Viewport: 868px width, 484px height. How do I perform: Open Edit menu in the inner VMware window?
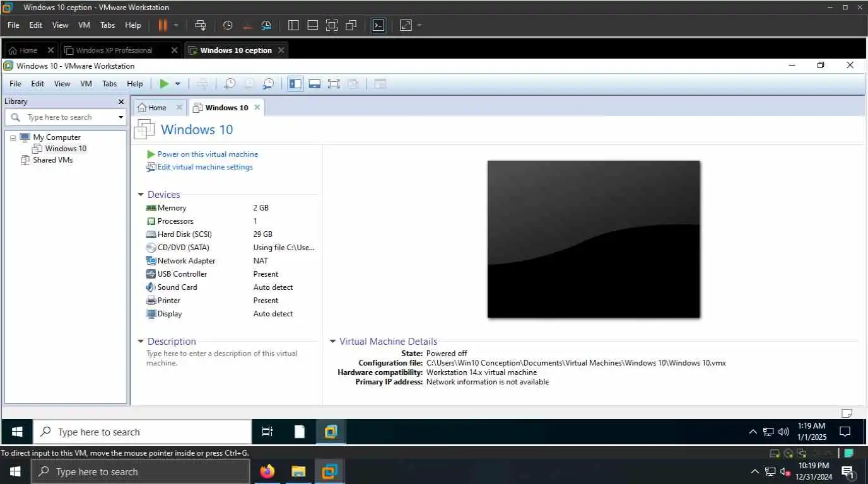pyautogui.click(x=38, y=84)
